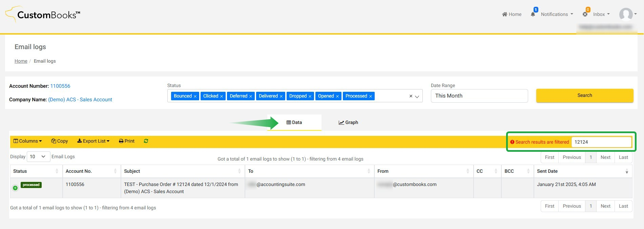
Task: Click the January 21st 2025 sent date
Action: [x=566, y=184]
